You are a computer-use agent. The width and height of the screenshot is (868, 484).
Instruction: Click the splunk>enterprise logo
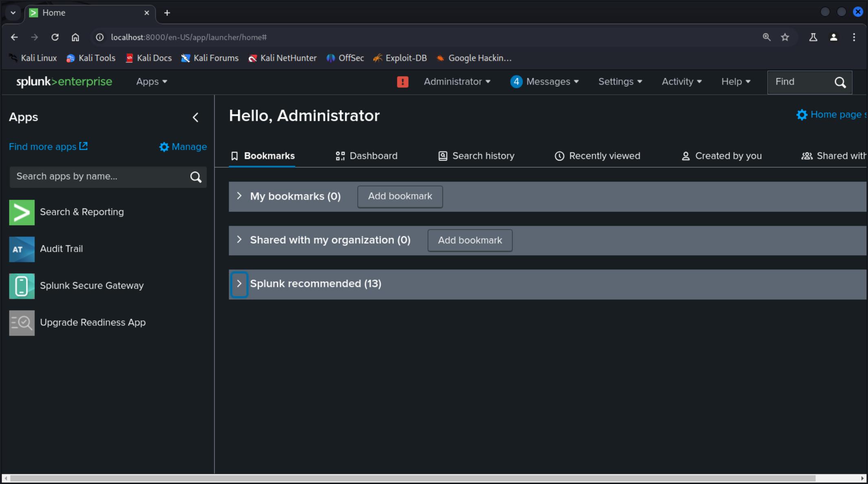coord(64,82)
